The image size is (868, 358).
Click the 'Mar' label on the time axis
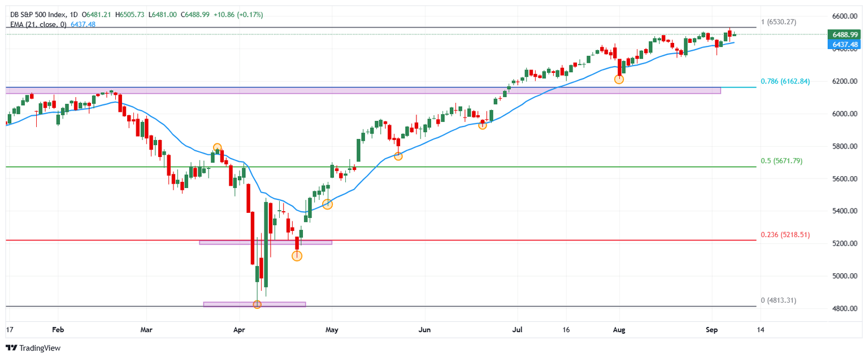click(x=146, y=329)
